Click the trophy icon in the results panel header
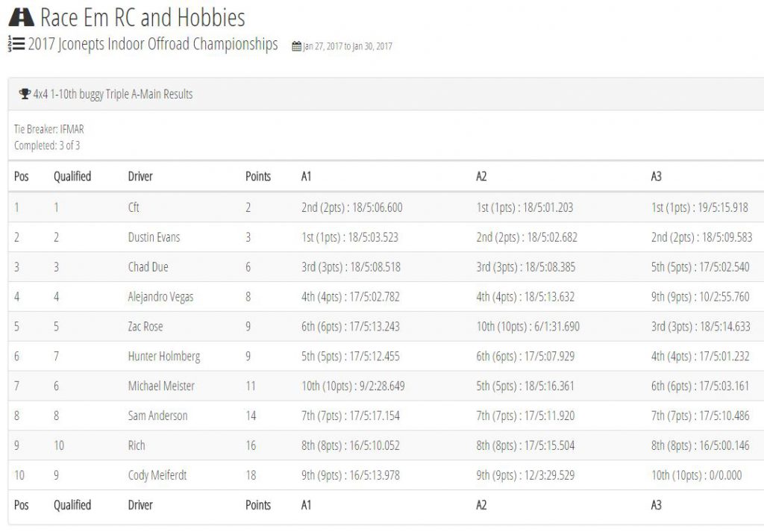Screen dimensions: 764x532 [x=25, y=93]
